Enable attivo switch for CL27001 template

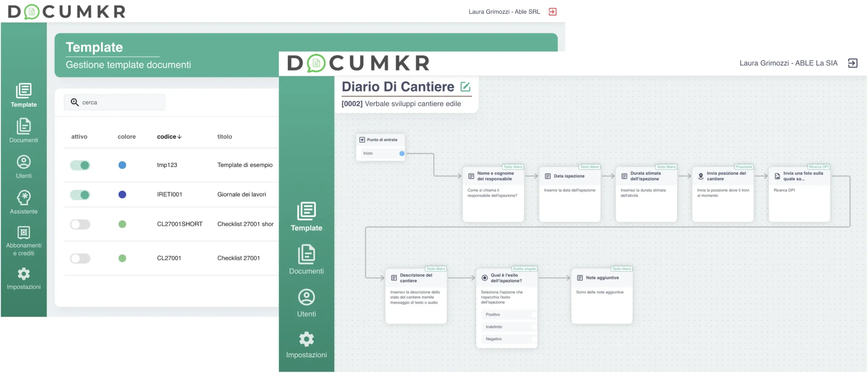point(80,258)
